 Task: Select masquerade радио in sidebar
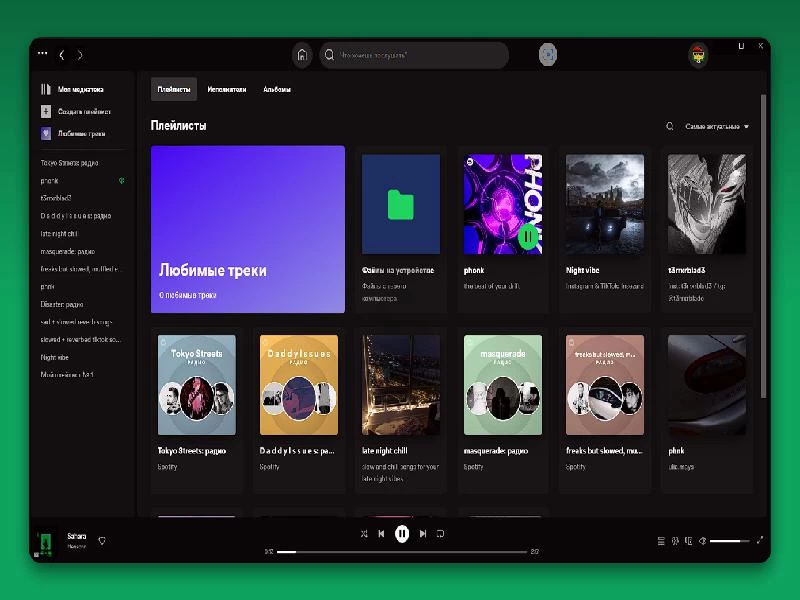pyautogui.click(x=67, y=252)
